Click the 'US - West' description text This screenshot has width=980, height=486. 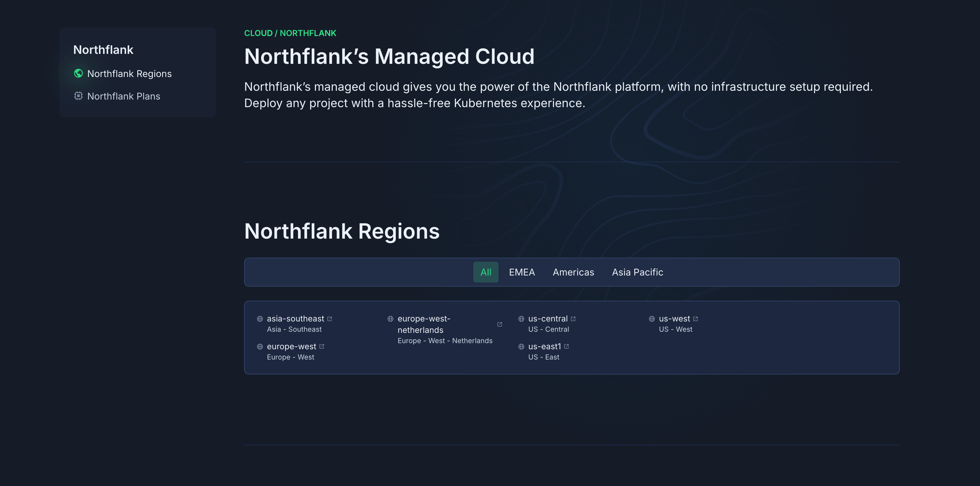click(x=676, y=330)
